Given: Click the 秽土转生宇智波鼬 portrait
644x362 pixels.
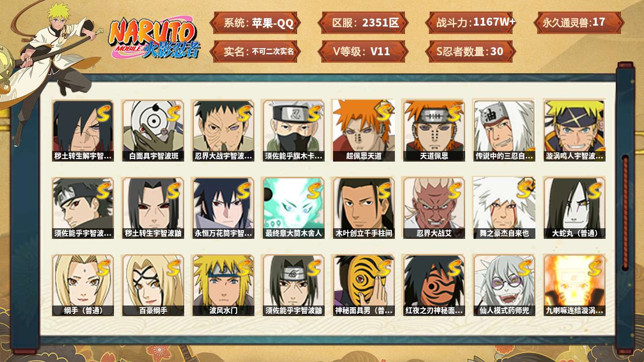Looking at the screenshot, I should (153, 208).
